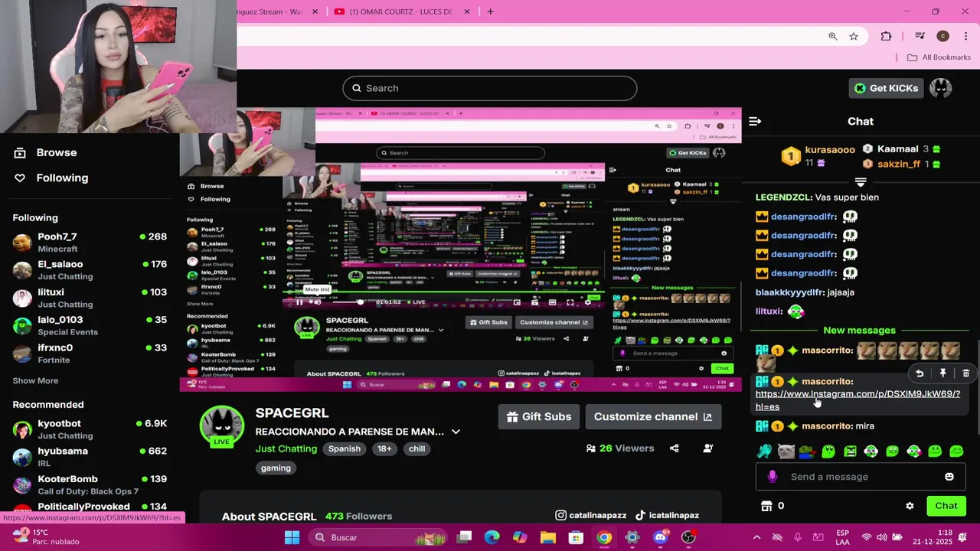
Task: Open catalinaapazz Instagram link
Action: (x=591, y=516)
